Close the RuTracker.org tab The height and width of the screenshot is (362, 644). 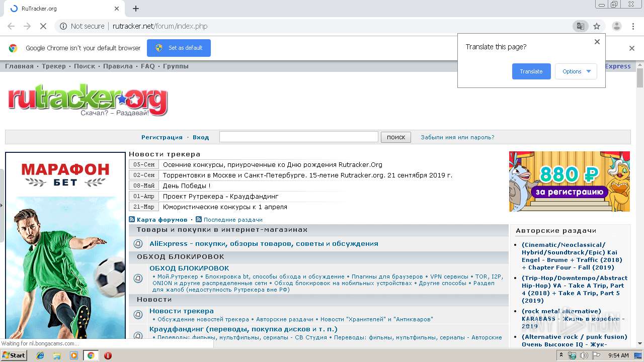coord(117,9)
